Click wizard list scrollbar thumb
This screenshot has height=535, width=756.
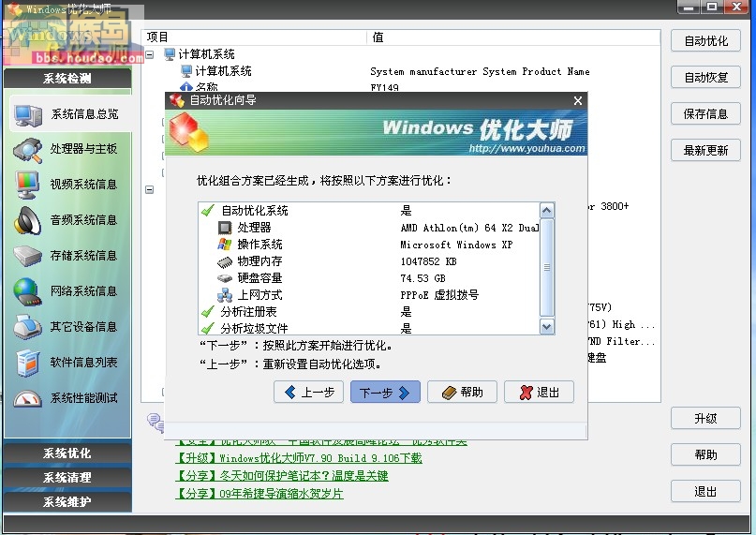pyautogui.click(x=547, y=267)
